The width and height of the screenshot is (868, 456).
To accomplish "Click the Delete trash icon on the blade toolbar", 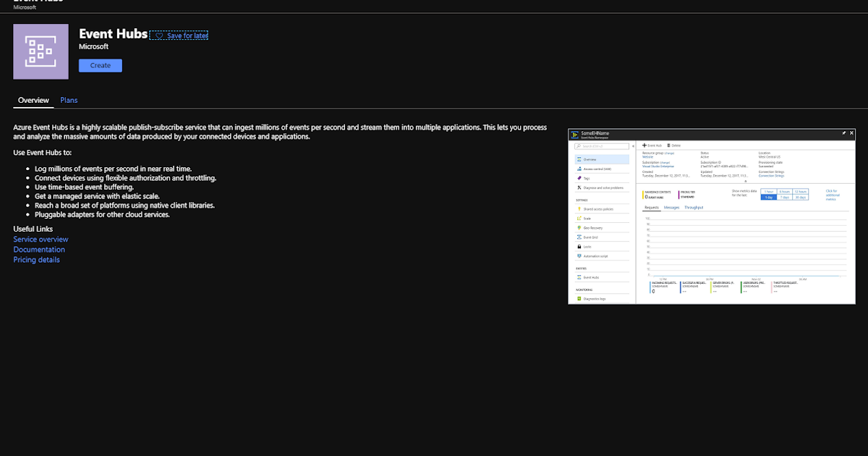I will coord(669,145).
